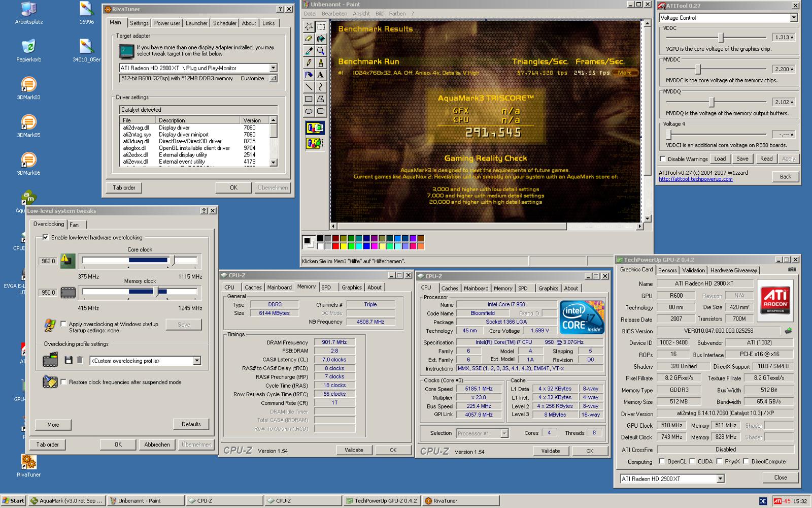Pick the Curve tool in Paint
Viewport: 812px width, 508px height.
point(321,87)
